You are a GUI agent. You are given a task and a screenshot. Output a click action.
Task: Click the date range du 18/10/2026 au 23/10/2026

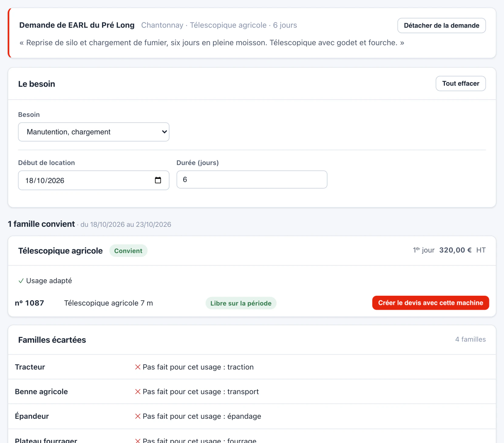[x=126, y=225]
